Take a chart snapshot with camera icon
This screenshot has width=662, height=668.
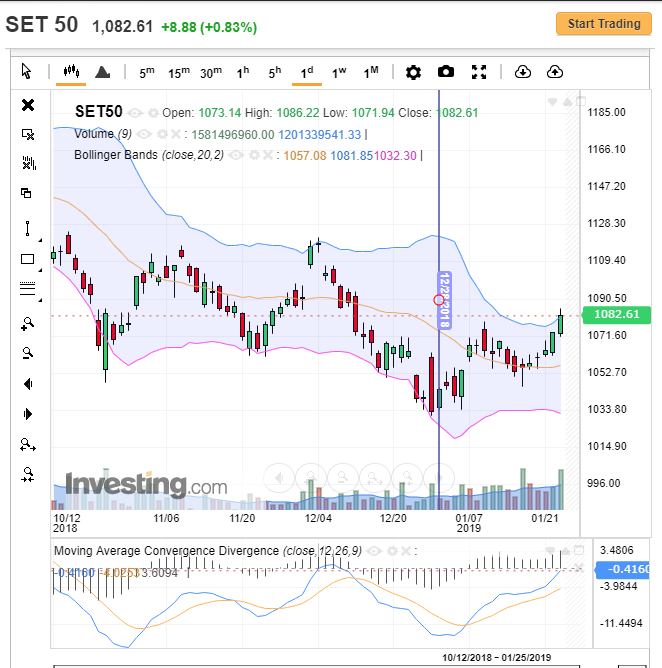(x=446, y=72)
